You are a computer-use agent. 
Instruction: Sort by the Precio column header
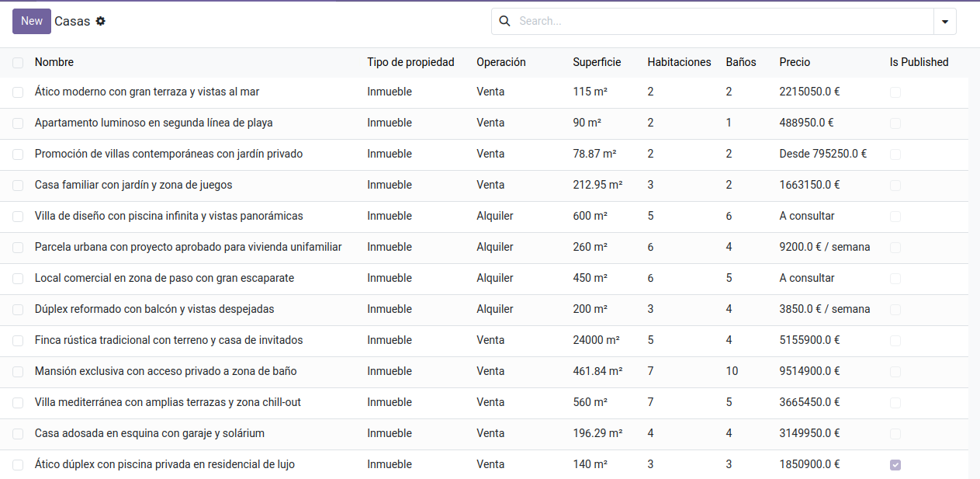coord(795,62)
